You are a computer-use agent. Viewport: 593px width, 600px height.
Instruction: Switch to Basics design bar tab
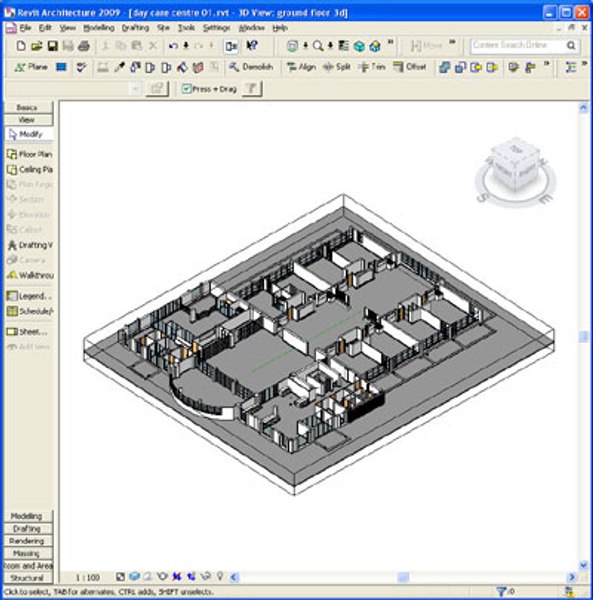[28, 108]
